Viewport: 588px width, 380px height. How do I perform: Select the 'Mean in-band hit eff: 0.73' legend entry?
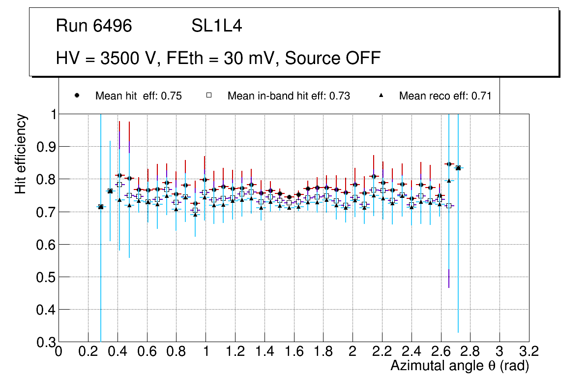tap(289, 96)
